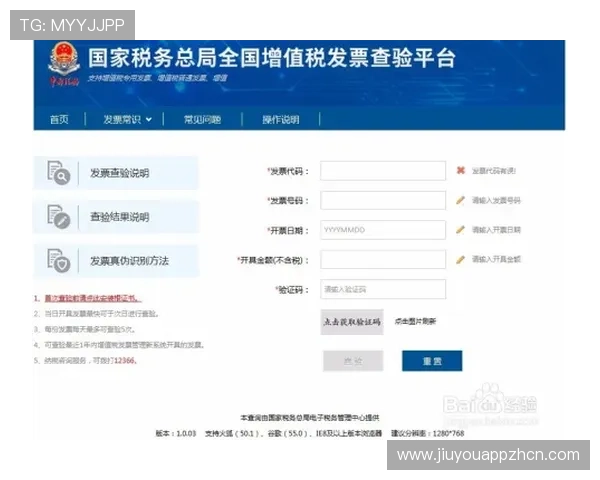Click the 12366 hotline number

(x=124, y=361)
